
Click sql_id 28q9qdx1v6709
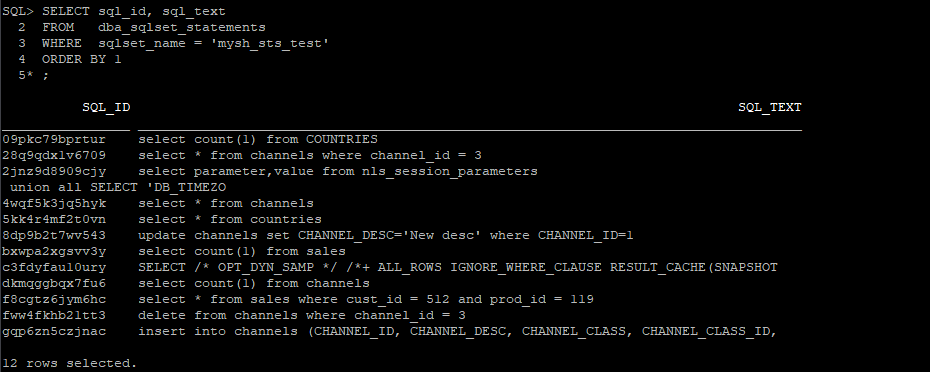click(54, 155)
